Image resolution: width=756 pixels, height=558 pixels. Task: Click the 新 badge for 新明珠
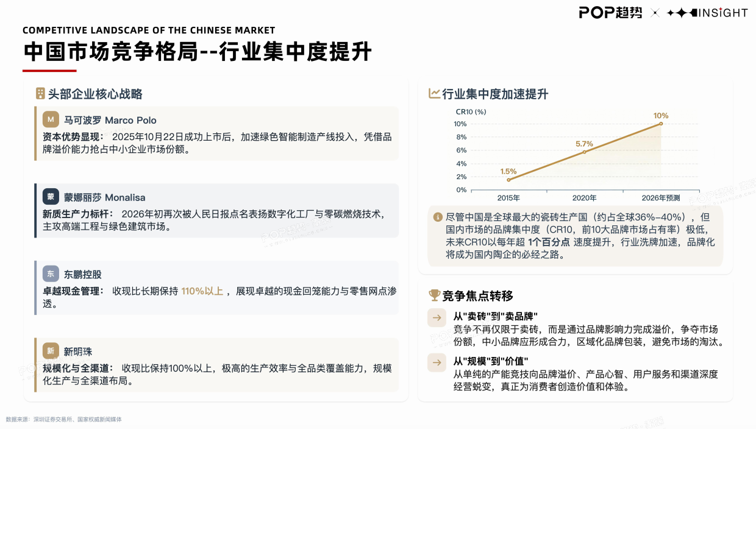point(51,351)
